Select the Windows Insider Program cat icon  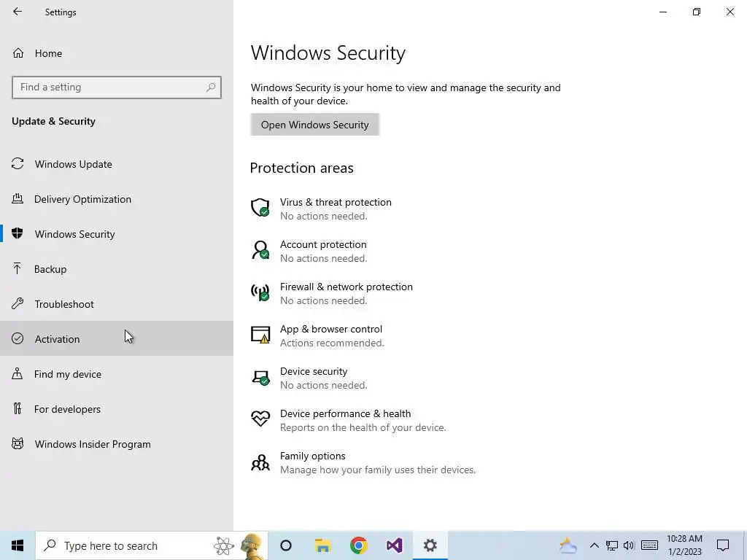pos(18,444)
